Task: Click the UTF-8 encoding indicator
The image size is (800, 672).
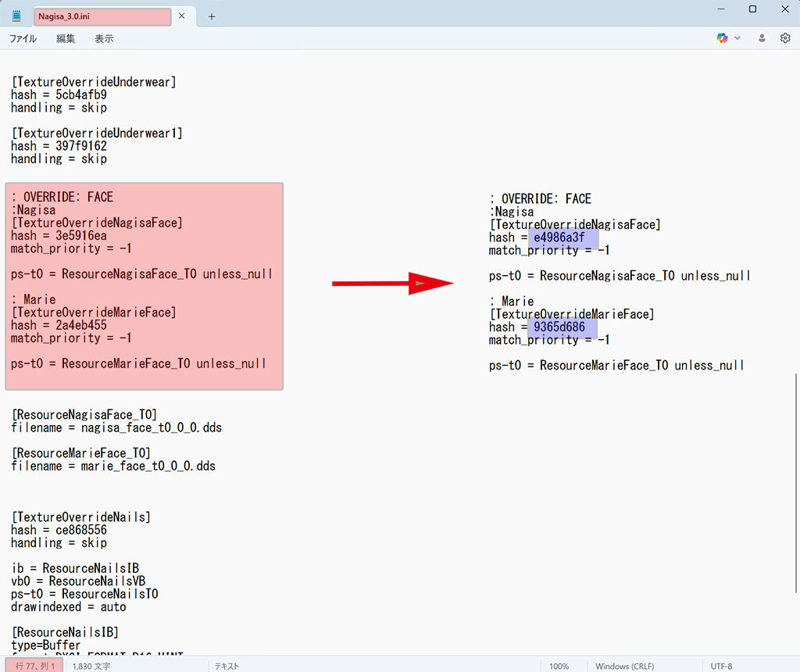Action: (x=721, y=666)
